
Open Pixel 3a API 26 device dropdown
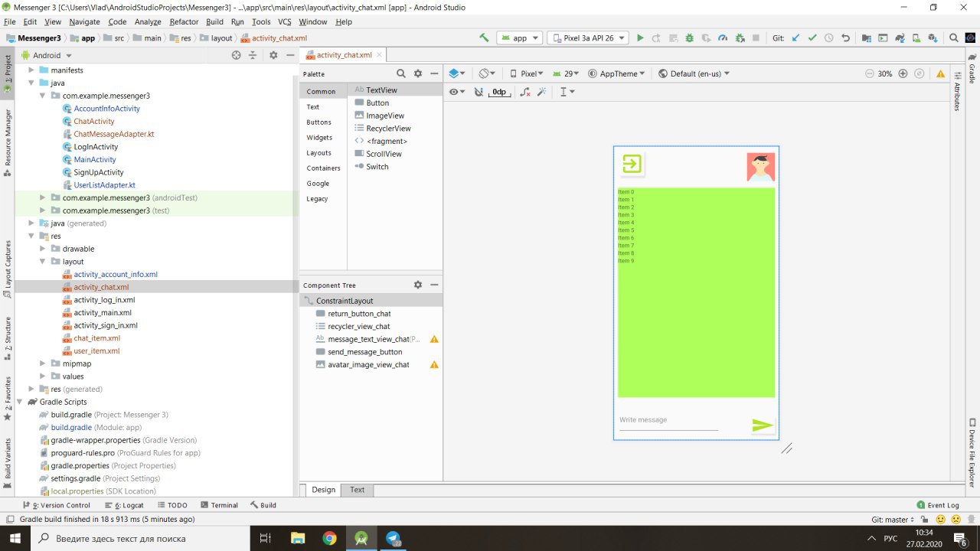[589, 37]
